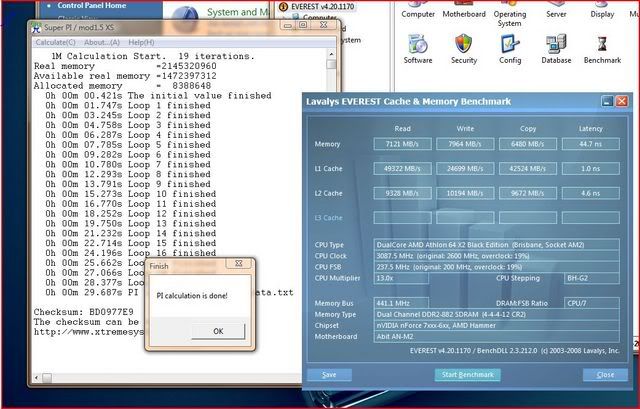Image resolution: width=640 pixels, height=409 pixels.
Task: Click Close button in benchmark window
Action: pyautogui.click(x=605, y=374)
